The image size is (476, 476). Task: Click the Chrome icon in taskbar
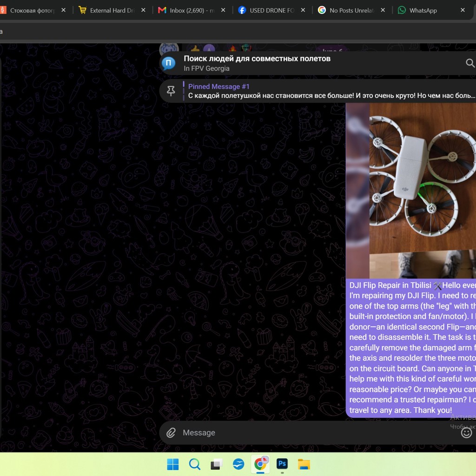260,464
